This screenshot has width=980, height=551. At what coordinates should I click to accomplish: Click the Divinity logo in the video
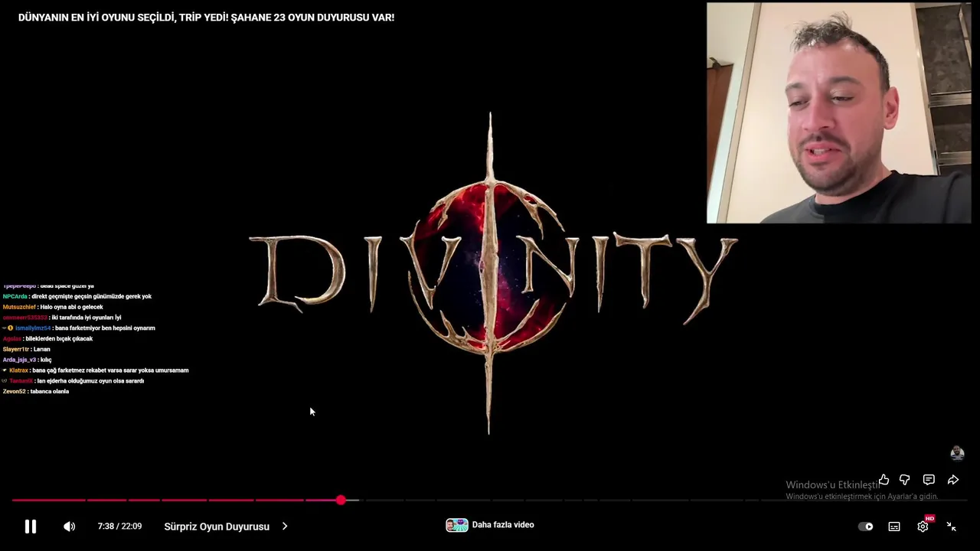pyautogui.click(x=492, y=273)
